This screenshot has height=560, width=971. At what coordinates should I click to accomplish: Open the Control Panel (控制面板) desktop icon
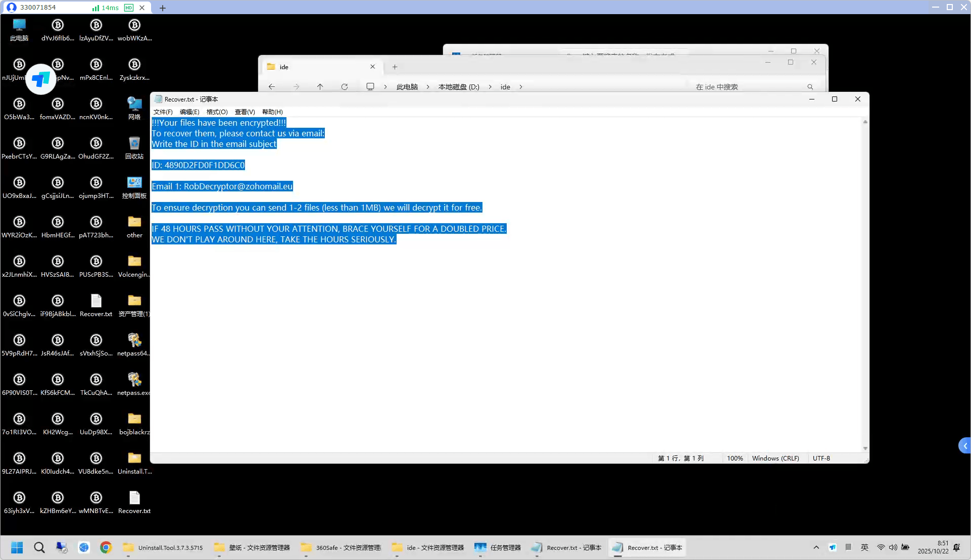point(134,183)
